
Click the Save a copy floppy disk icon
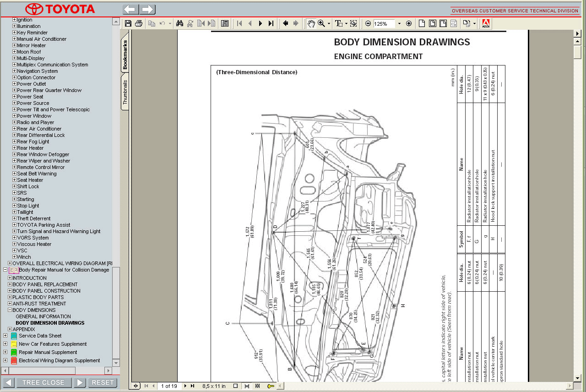128,23
